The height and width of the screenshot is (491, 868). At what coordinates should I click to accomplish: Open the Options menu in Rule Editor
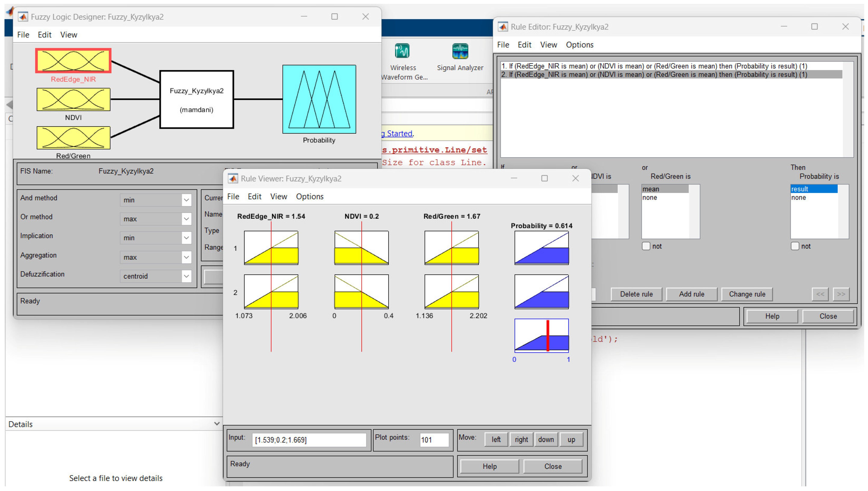point(579,45)
